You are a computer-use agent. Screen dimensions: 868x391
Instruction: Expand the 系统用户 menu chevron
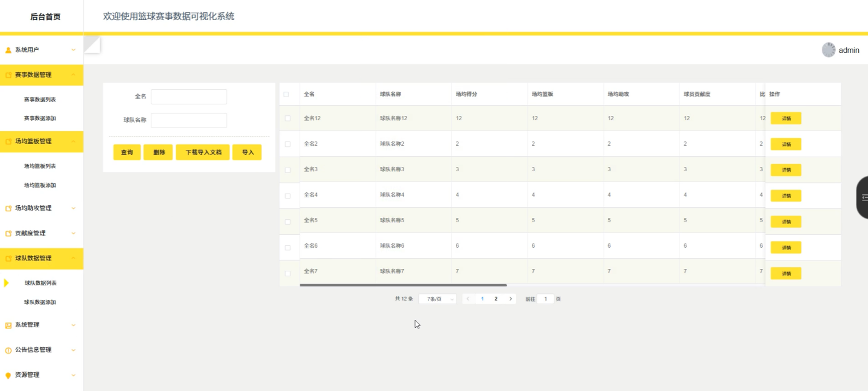pos(74,50)
